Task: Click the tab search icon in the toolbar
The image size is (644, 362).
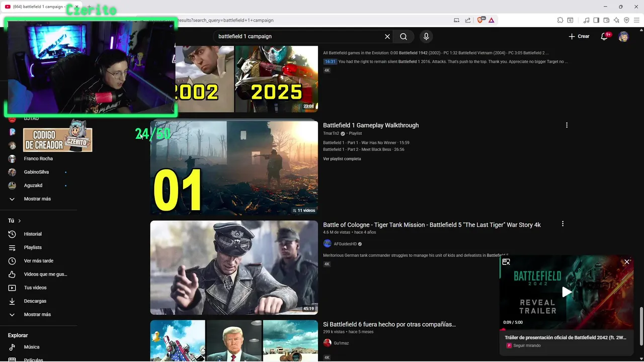Action: coord(570,20)
